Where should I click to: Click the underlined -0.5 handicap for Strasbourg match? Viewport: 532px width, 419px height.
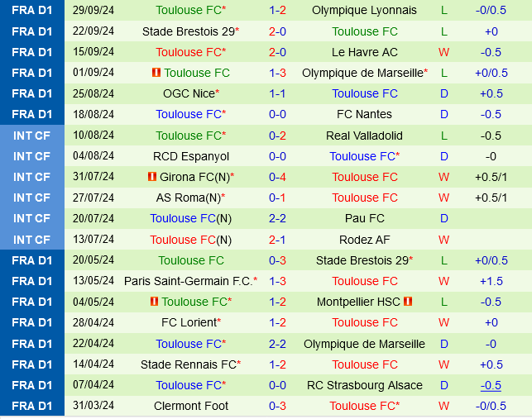click(x=491, y=385)
